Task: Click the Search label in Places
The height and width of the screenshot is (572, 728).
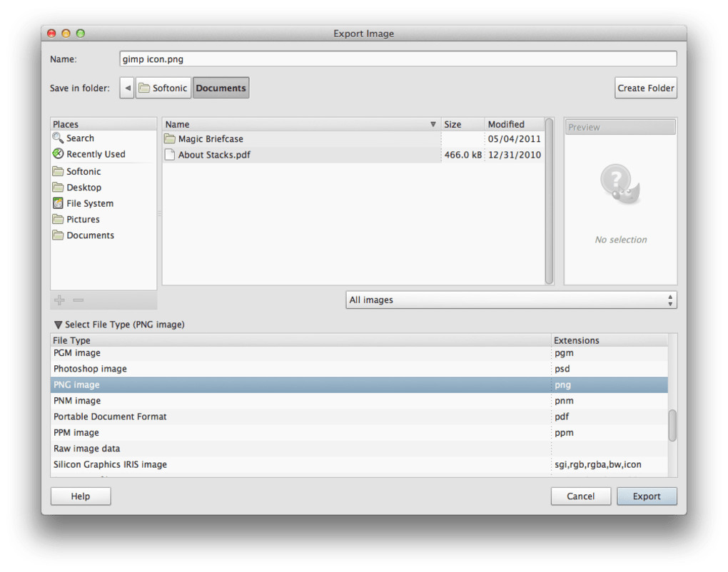Action: [80, 138]
